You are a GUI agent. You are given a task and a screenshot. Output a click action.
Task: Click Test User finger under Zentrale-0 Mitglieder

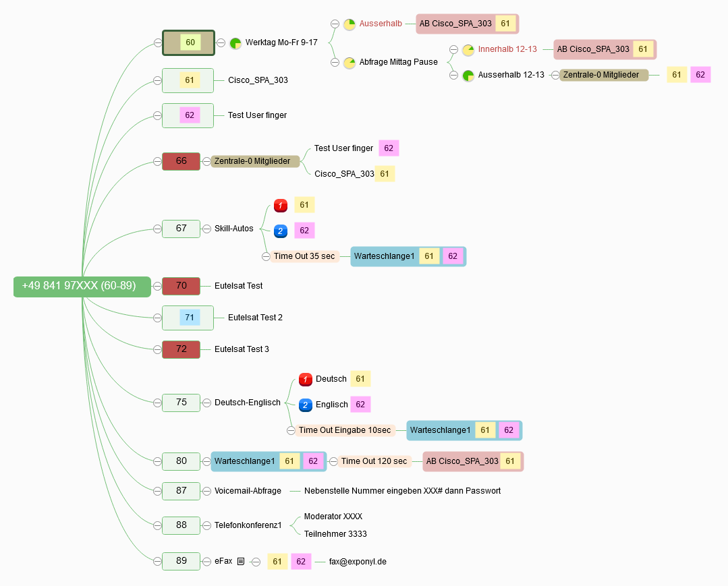click(x=343, y=148)
